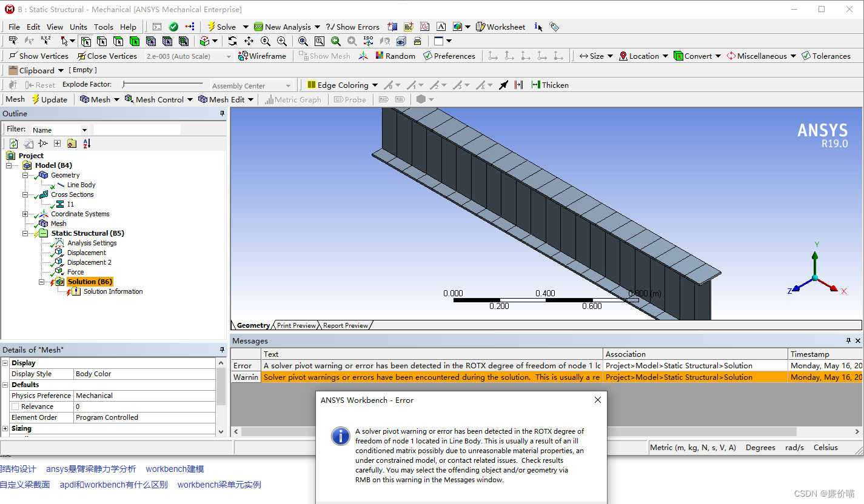864x504 pixels.
Task: Click Show Errors button
Action: (353, 27)
